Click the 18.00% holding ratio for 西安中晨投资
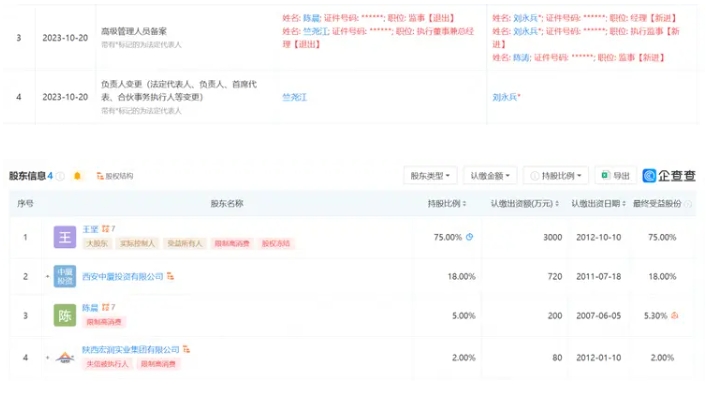Image resolution: width=707 pixels, height=399 pixels. tap(461, 276)
